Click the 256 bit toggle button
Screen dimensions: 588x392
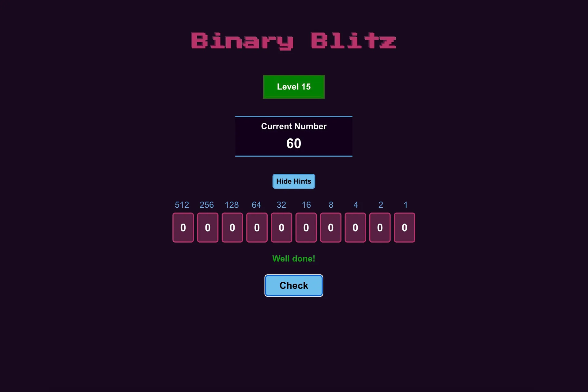point(207,227)
